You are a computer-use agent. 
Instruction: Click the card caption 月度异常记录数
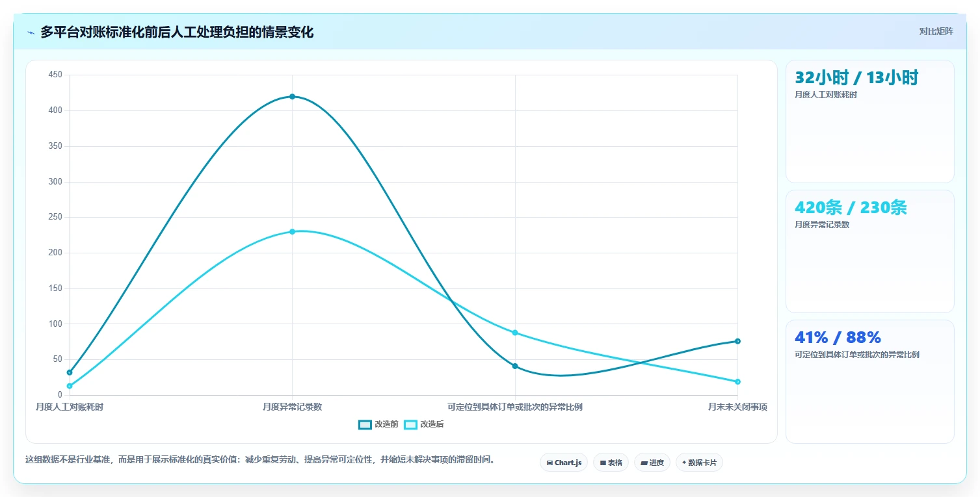[x=822, y=225]
